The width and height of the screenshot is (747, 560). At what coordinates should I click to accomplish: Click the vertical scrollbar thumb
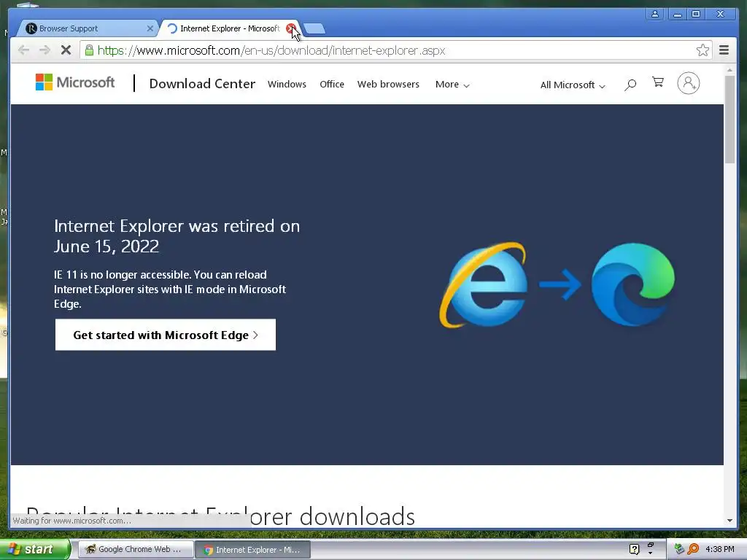click(729, 119)
